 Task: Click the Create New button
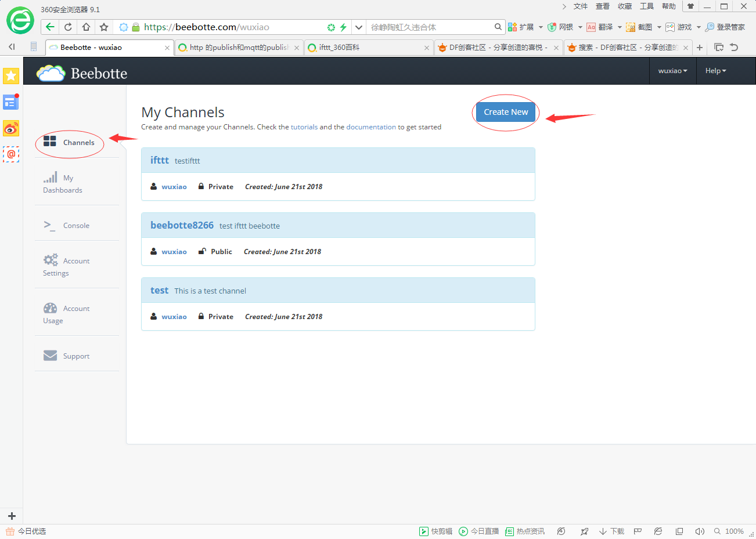pos(506,112)
